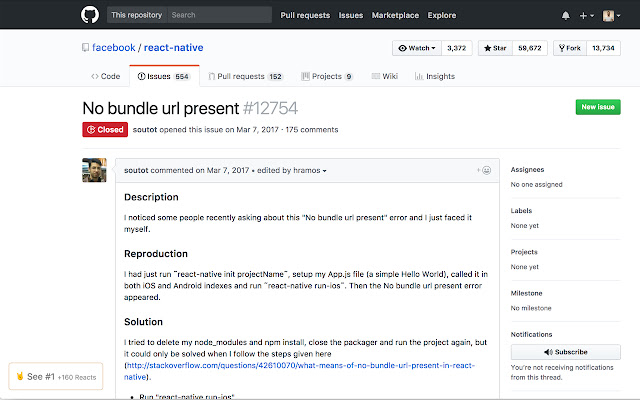The width and height of the screenshot is (640, 400).
Task: Click the 'No milestone' text
Action: 531,308
